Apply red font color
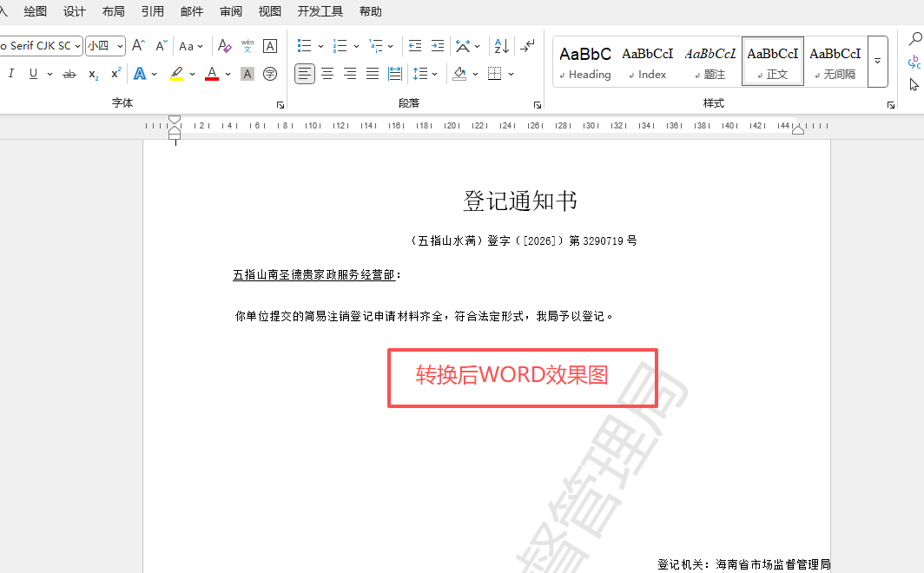The width and height of the screenshot is (924, 573). tap(212, 74)
